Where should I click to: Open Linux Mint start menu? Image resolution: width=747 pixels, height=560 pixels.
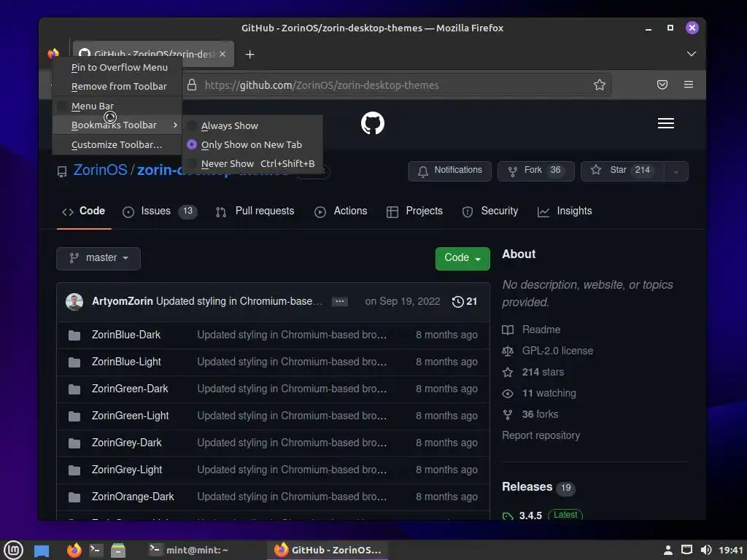(x=13, y=550)
